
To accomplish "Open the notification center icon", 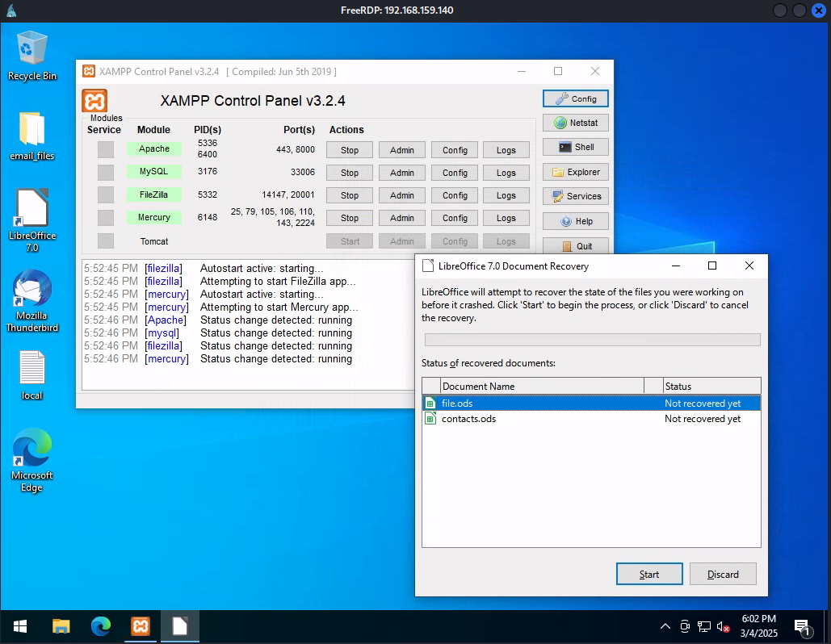I will [x=803, y=628].
